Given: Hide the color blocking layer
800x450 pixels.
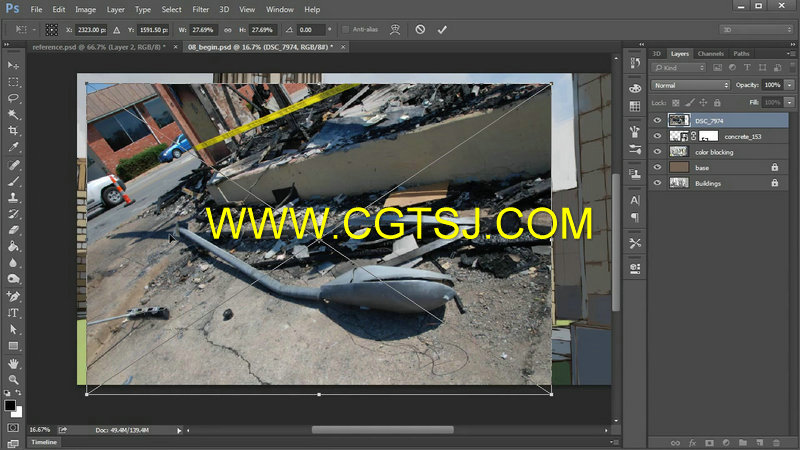Looking at the screenshot, I should [x=657, y=152].
